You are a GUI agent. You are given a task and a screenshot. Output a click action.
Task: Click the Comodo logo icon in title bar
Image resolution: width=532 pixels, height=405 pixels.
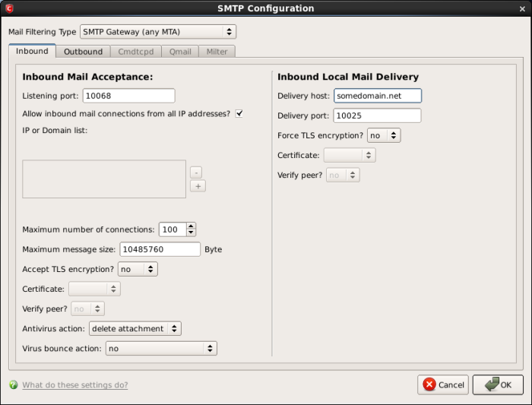(8, 8)
